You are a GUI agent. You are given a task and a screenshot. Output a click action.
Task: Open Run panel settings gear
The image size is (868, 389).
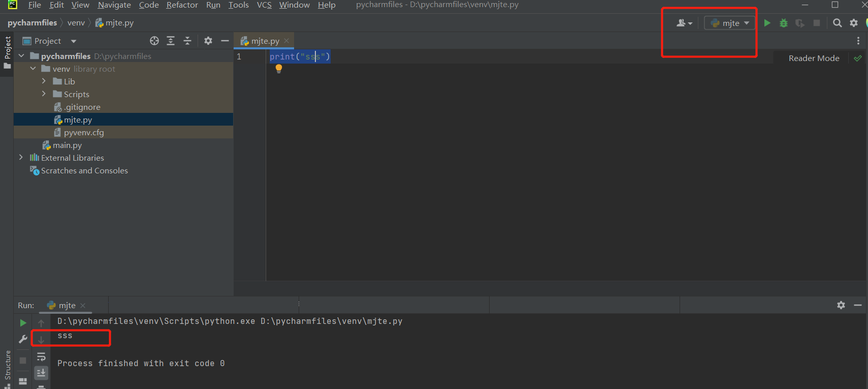pos(841,305)
